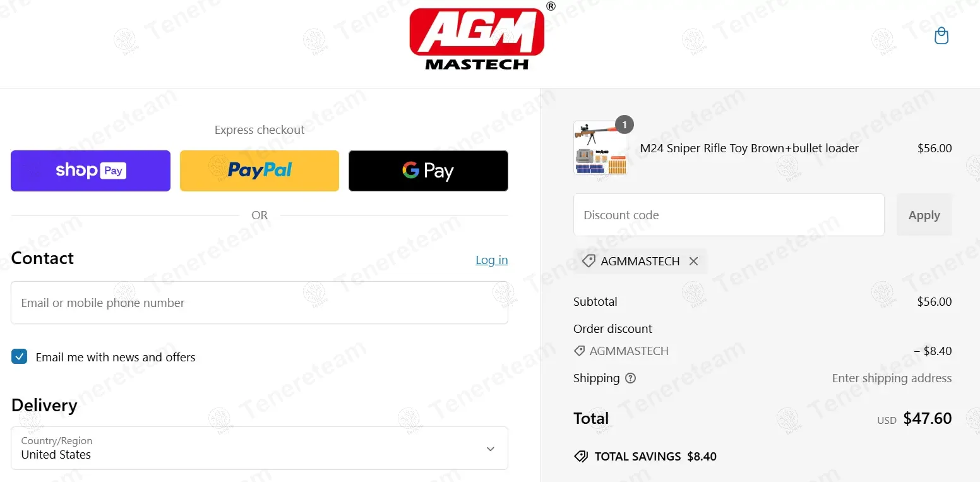Focus the Email or mobile phone number field
980x482 pixels.
pos(260,303)
